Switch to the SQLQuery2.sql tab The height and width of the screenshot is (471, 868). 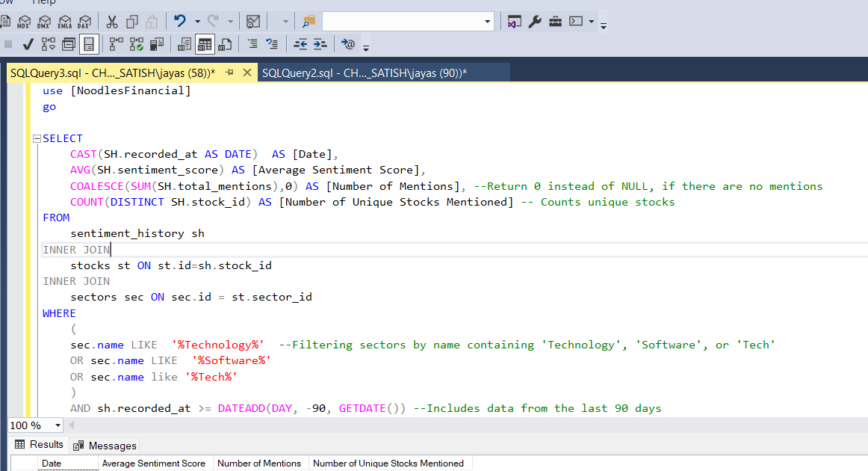coord(364,73)
